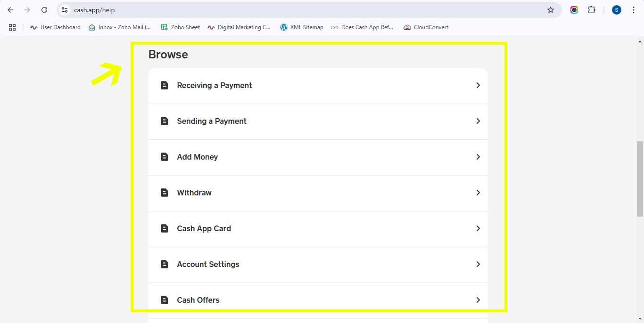Open the Withdraw help topic
Image resolution: width=644 pixels, height=323 pixels.
318,194
